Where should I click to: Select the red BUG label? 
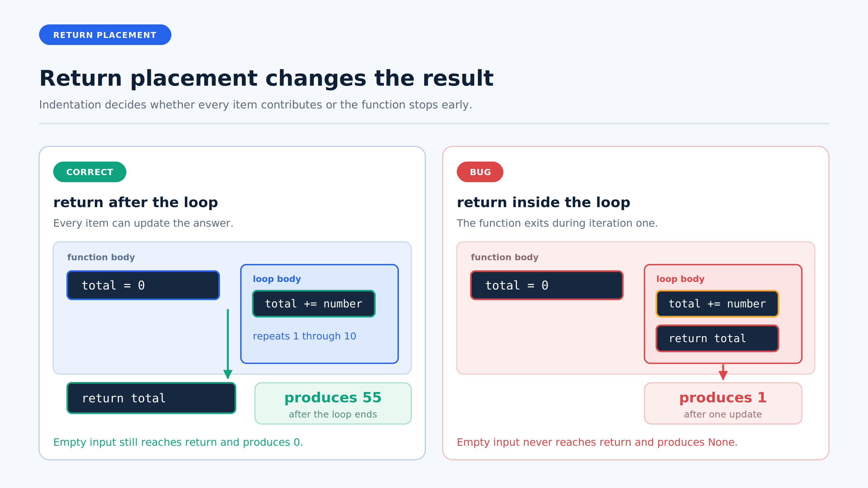pos(480,172)
